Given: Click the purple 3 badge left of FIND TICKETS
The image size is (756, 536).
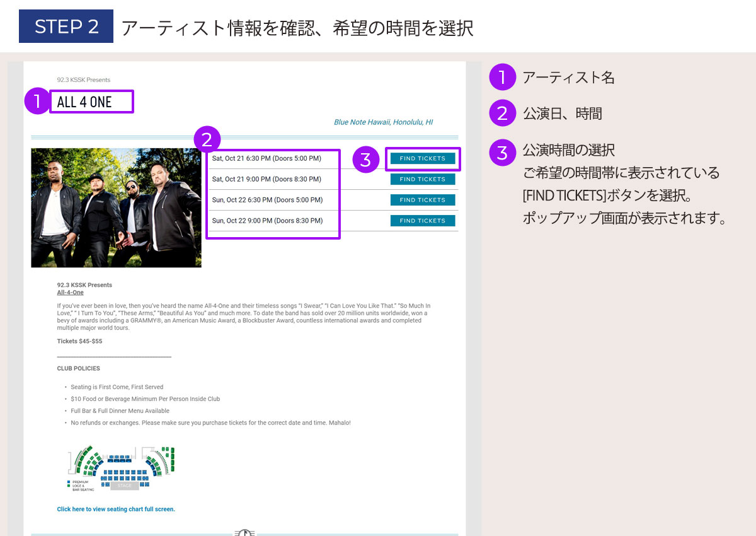Looking at the screenshot, I should click(x=365, y=158).
